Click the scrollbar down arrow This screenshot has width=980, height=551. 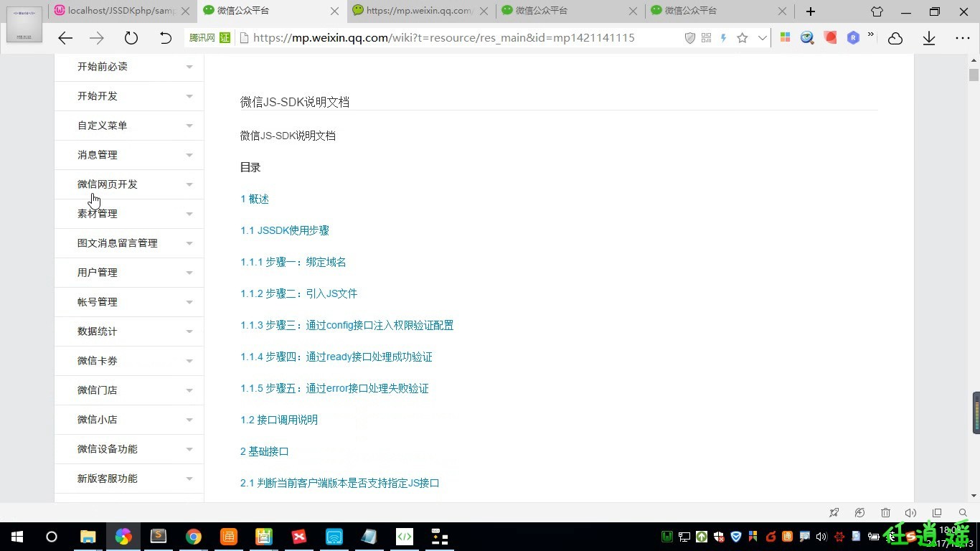tap(974, 495)
